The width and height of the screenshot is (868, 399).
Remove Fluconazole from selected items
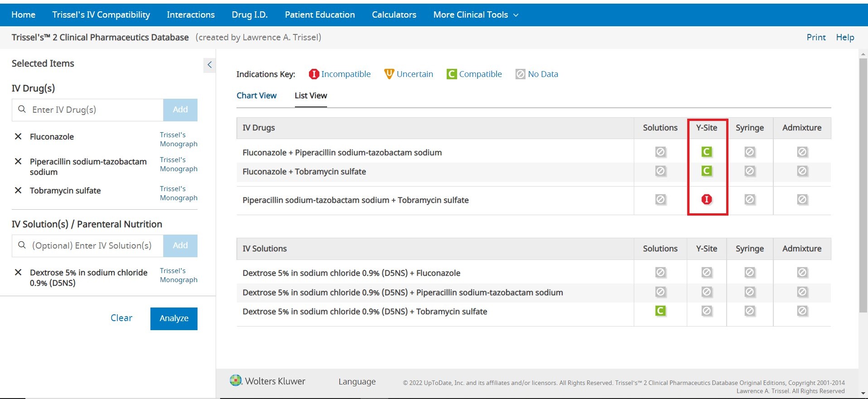click(x=18, y=136)
